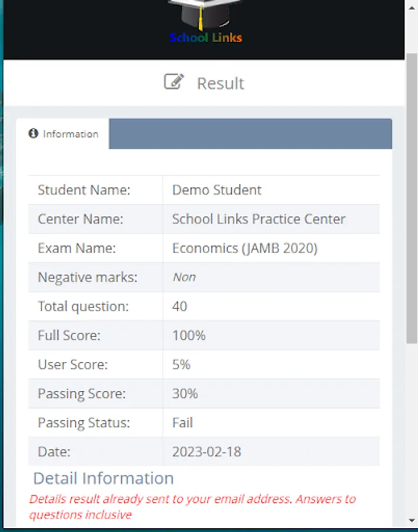Click Economics (JAMB 2020) exam name
This screenshot has width=418, height=532.
[x=244, y=248]
